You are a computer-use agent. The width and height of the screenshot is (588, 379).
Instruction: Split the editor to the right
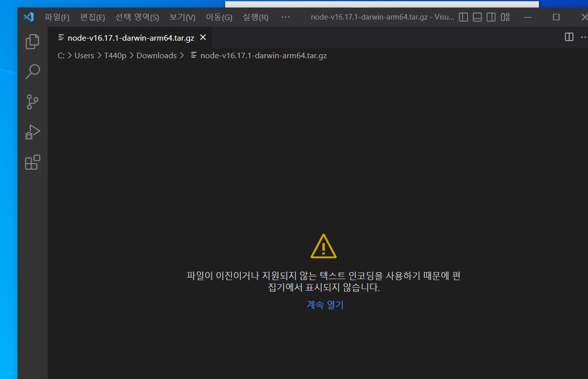pyautogui.click(x=569, y=37)
